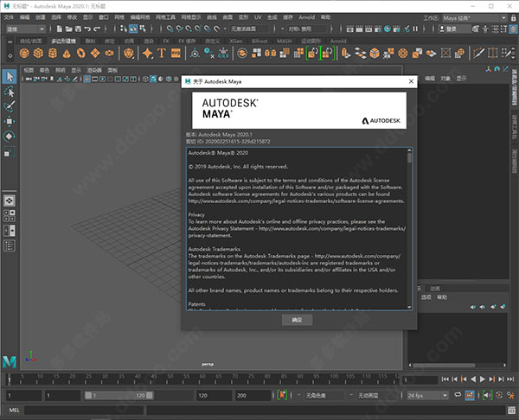Toggle select by object type mode
The height and width of the screenshot is (420, 519).
point(133,29)
